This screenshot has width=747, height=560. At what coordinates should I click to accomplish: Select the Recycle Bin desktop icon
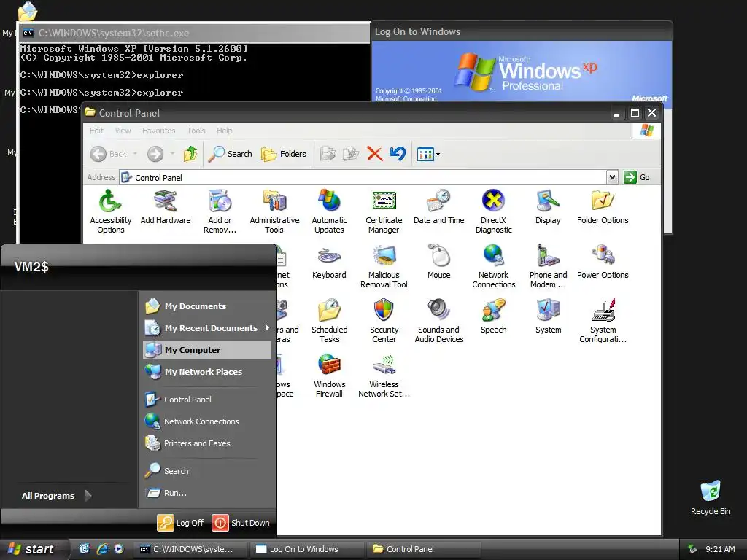click(711, 498)
